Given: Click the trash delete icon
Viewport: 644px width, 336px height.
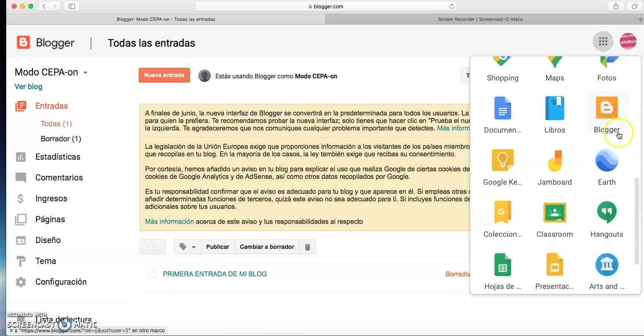Looking at the screenshot, I should tap(307, 247).
